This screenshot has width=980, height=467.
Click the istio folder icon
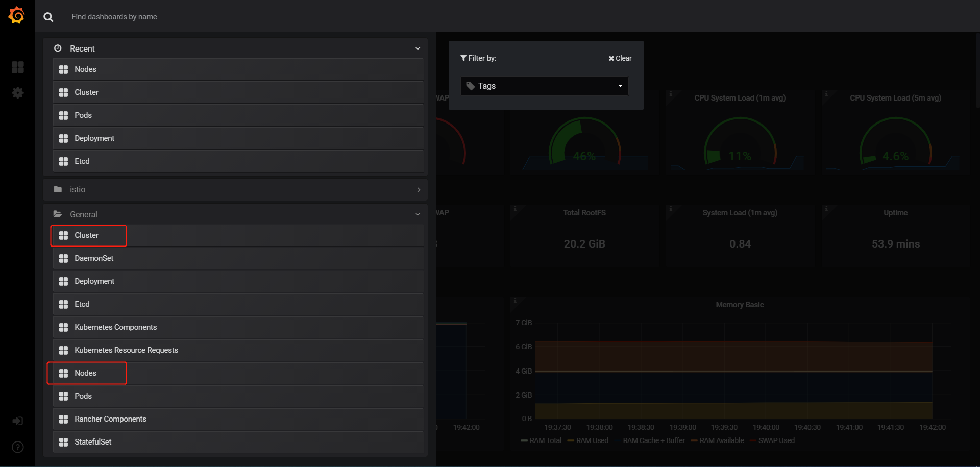58,189
